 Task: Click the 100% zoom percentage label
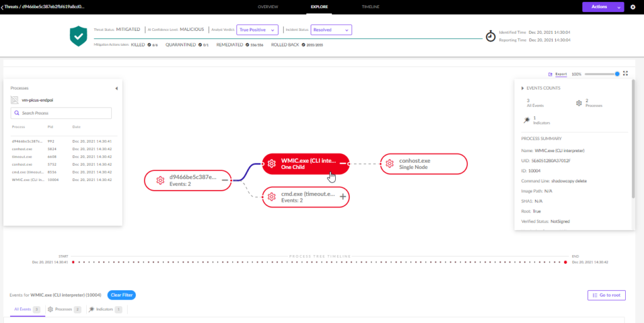click(576, 74)
